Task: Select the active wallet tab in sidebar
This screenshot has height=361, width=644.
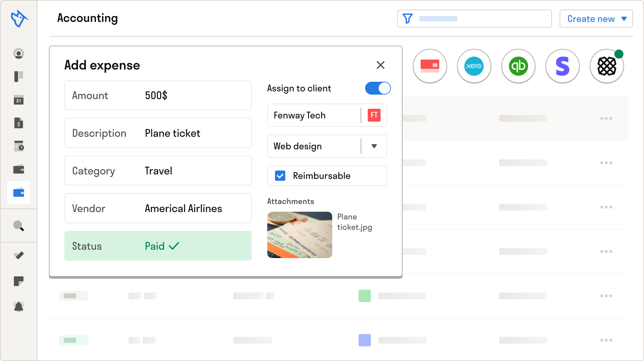Action: [19, 193]
